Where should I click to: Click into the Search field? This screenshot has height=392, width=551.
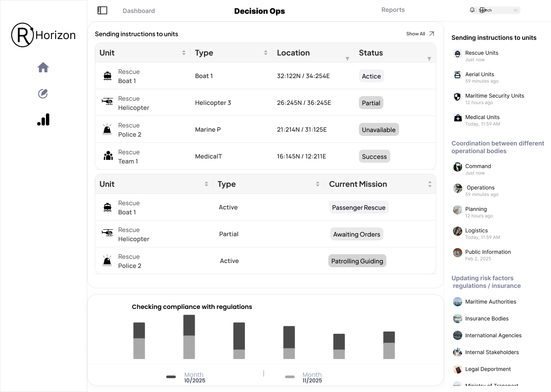tap(499, 10)
